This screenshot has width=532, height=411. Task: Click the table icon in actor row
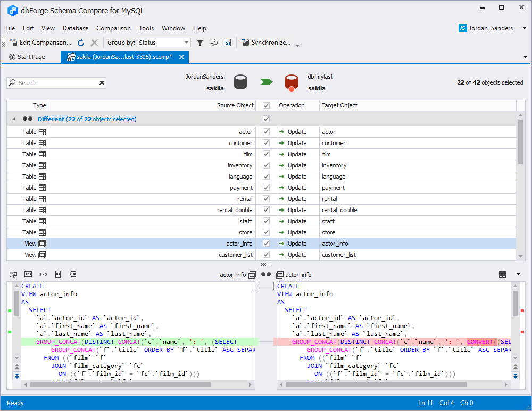[42, 132]
